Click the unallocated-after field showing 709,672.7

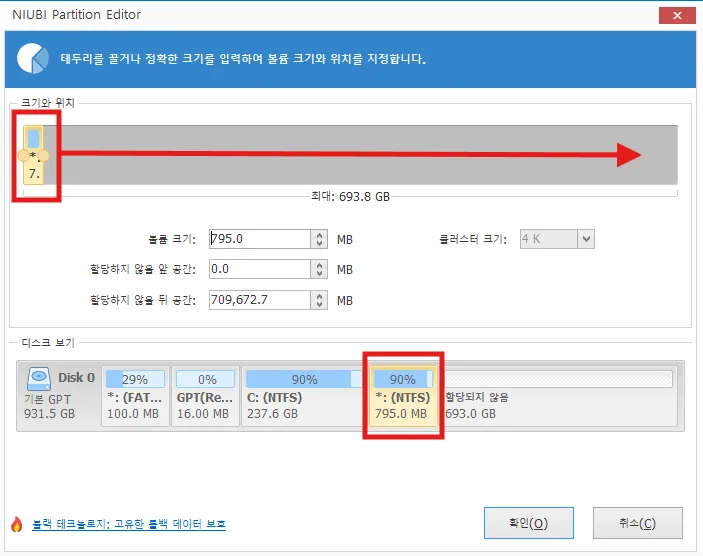point(260,300)
